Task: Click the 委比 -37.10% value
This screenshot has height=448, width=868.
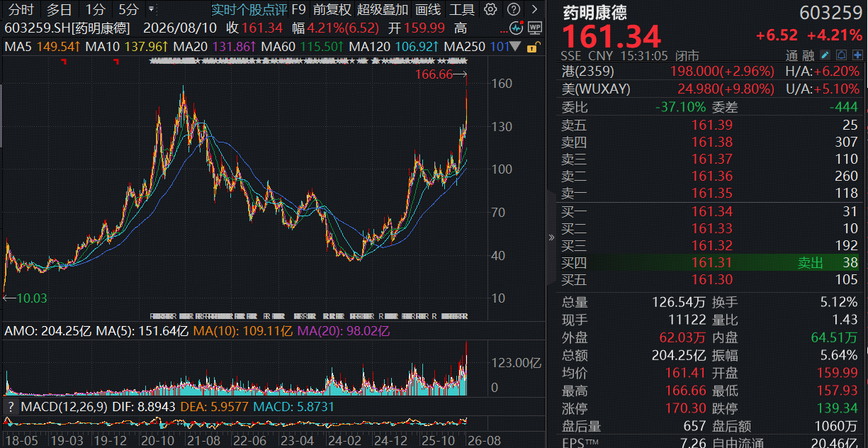Action: (679, 108)
